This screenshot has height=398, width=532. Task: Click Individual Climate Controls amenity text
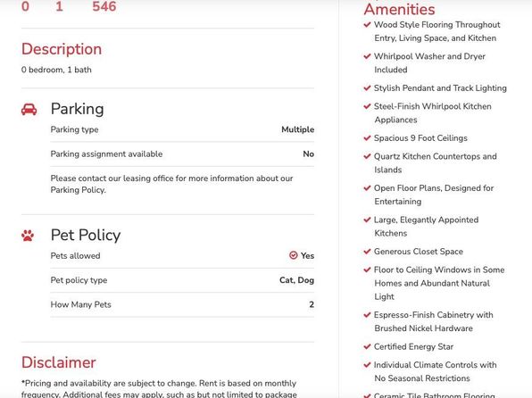pyautogui.click(x=435, y=371)
